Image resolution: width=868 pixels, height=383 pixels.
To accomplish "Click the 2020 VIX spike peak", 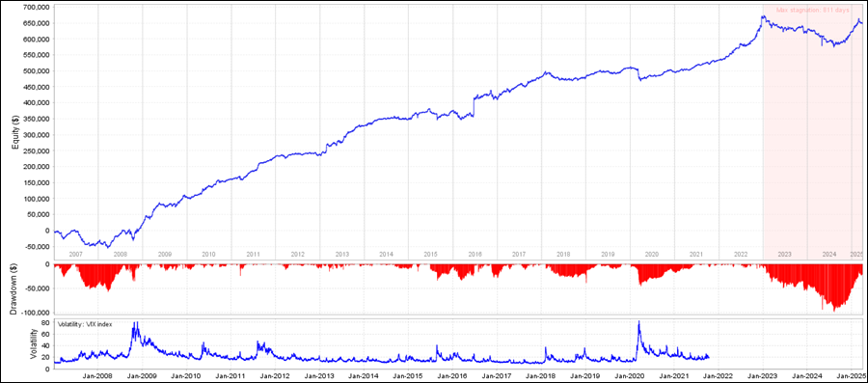I will pyautogui.click(x=639, y=321).
